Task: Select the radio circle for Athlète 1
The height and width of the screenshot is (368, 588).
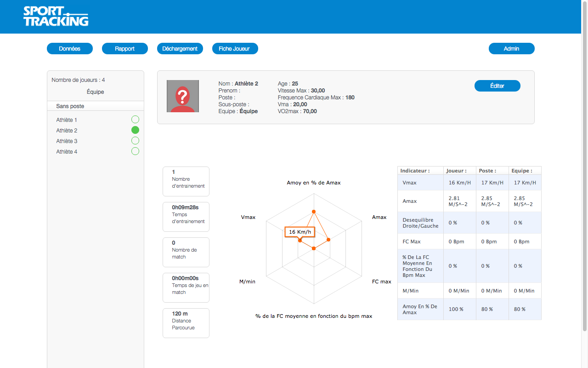Action: [x=135, y=120]
